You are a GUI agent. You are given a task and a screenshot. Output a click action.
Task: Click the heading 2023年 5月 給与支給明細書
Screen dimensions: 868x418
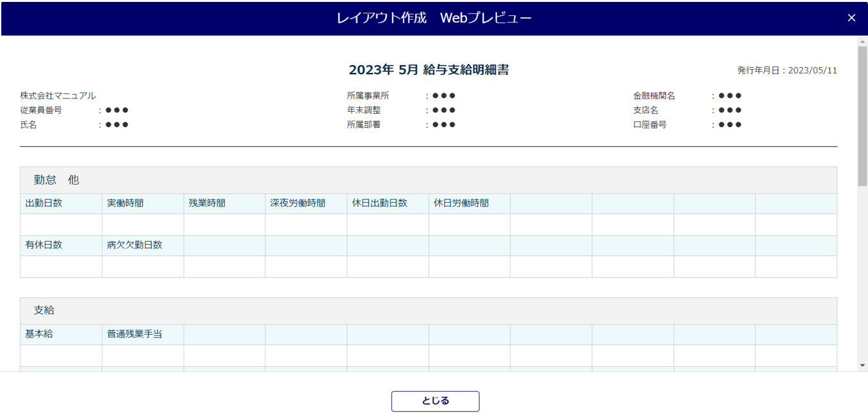pyautogui.click(x=429, y=70)
